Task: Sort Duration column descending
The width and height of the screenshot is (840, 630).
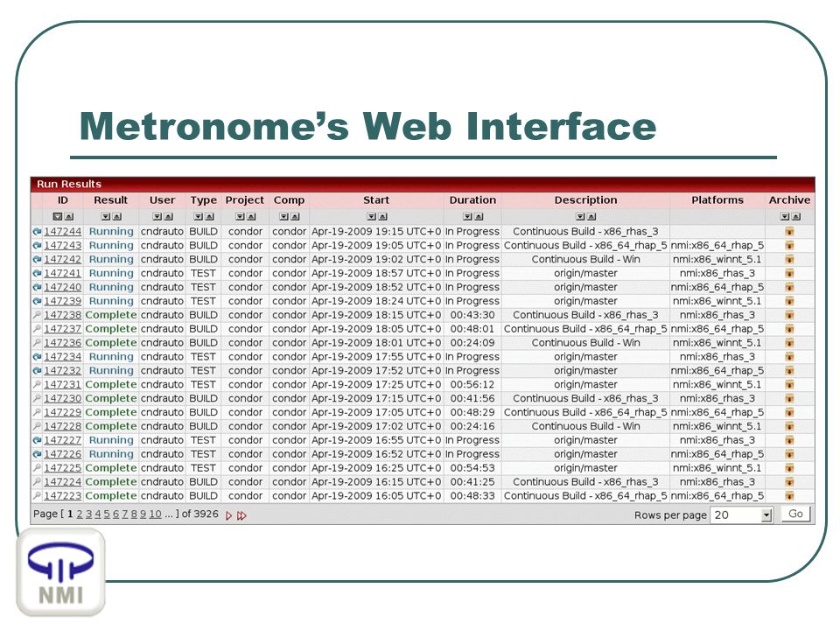Action: pyautogui.click(x=467, y=217)
